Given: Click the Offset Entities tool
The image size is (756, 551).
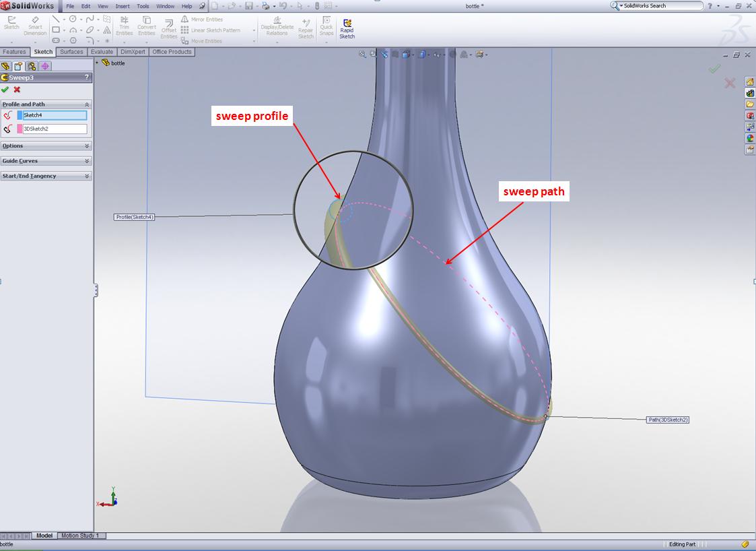Looking at the screenshot, I should coord(169,30).
